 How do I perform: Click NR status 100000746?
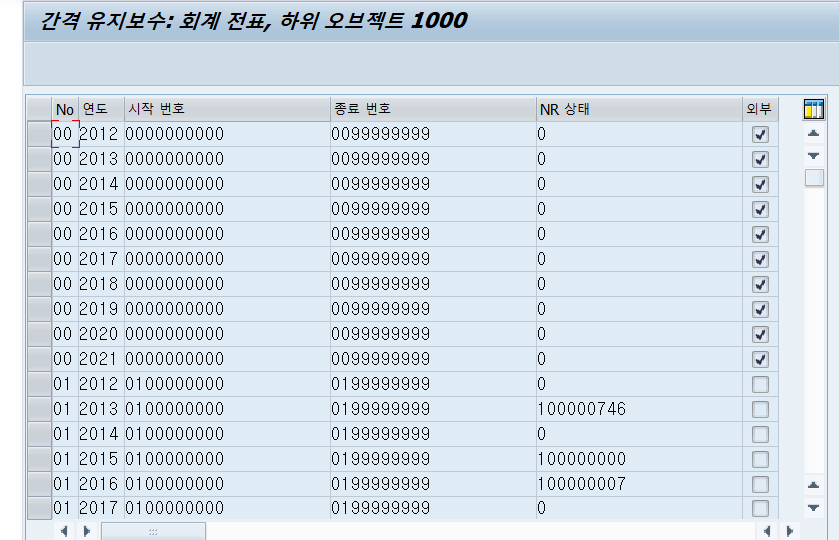pyautogui.click(x=639, y=409)
